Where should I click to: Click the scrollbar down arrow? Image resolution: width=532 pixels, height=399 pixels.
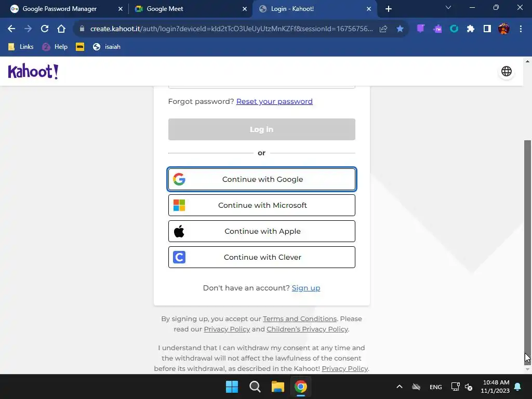[527, 369]
